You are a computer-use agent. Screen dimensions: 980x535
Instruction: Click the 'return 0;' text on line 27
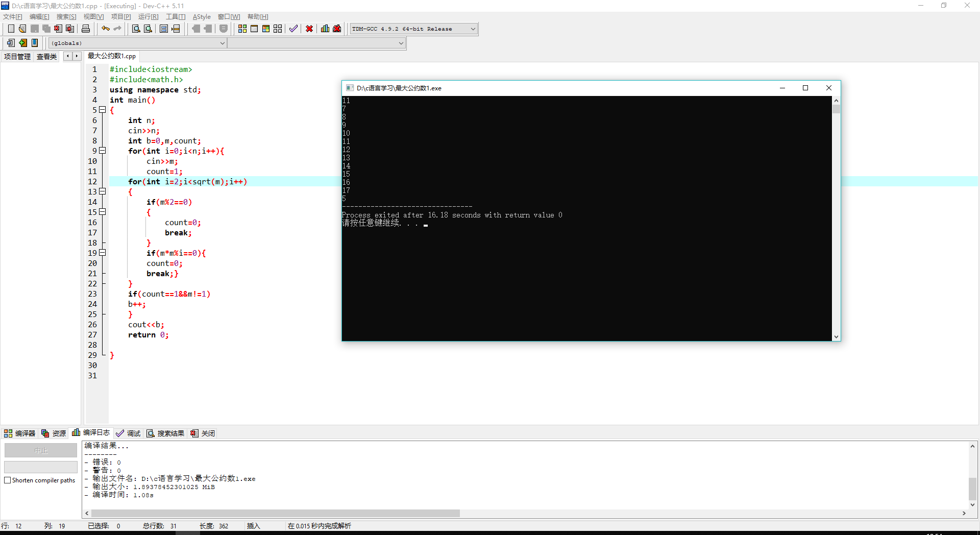pos(149,335)
